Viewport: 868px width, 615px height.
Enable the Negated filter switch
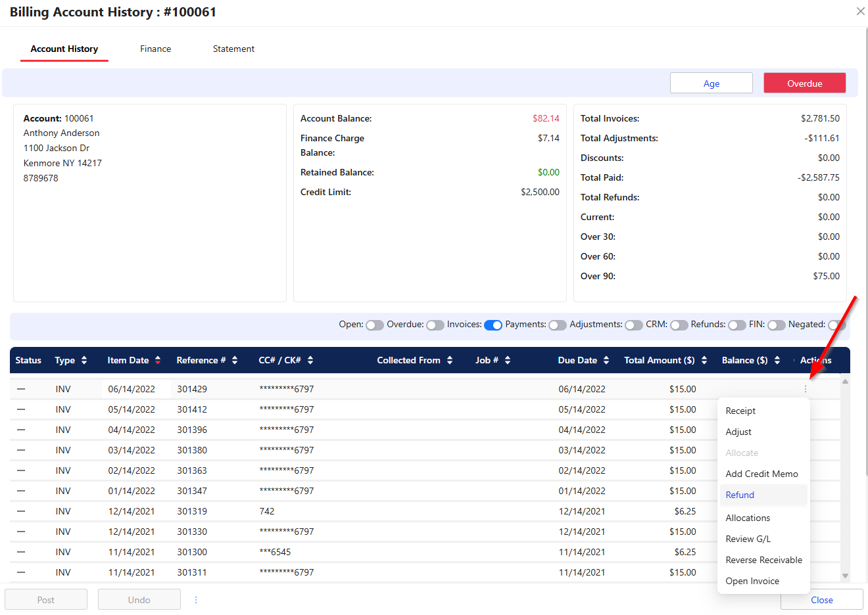click(x=837, y=325)
